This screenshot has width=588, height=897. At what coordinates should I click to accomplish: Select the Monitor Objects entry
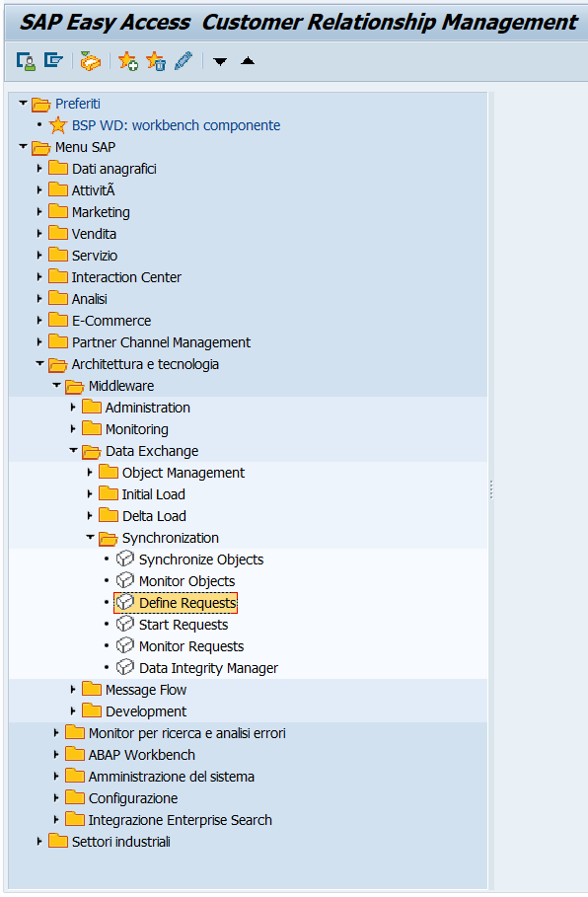point(187,581)
